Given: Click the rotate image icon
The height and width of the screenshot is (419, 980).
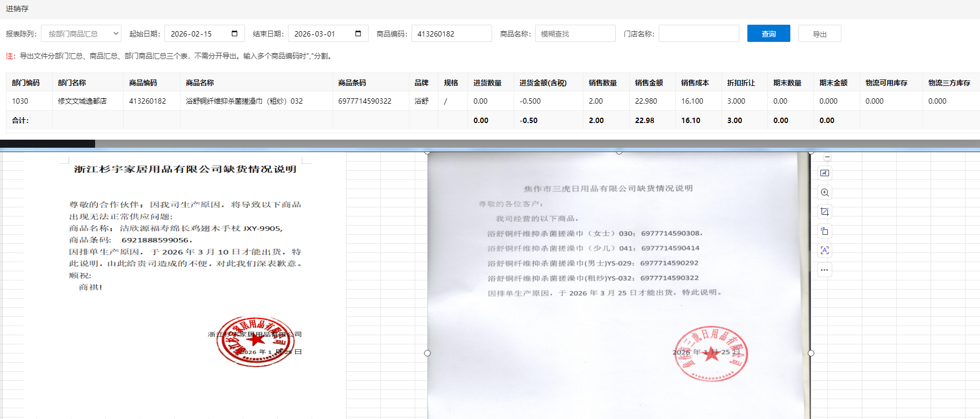Looking at the screenshot, I should click(x=825, y=231).
